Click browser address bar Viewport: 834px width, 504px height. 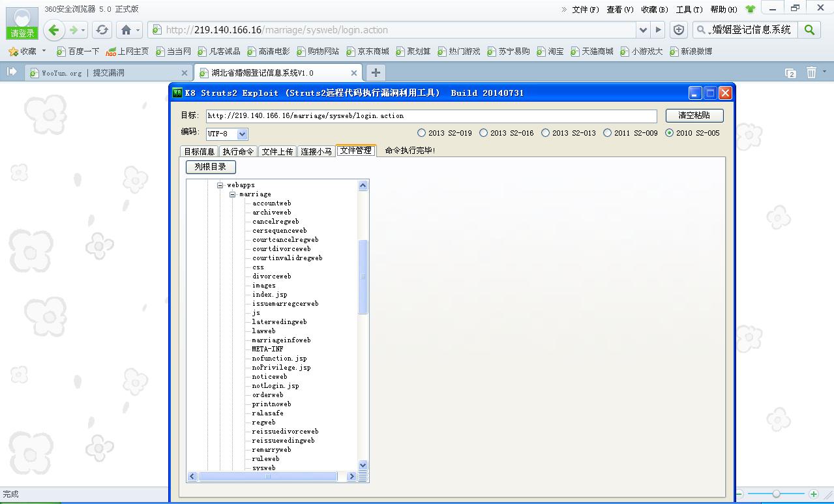click(x=393, y=30)
